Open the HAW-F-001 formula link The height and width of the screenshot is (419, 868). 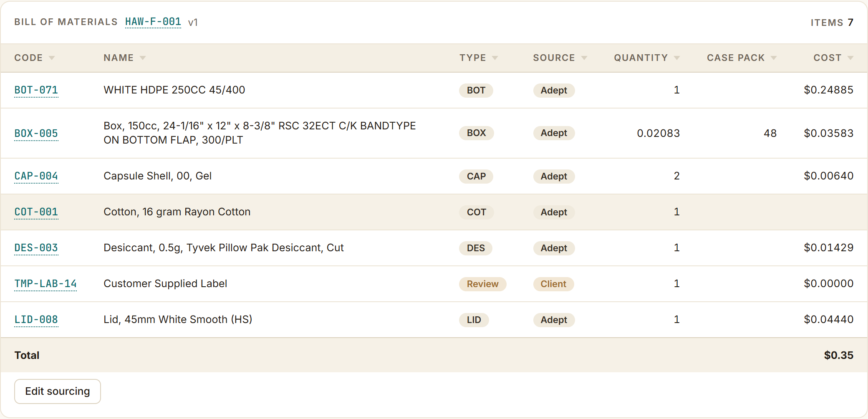[x=153, y=22]
